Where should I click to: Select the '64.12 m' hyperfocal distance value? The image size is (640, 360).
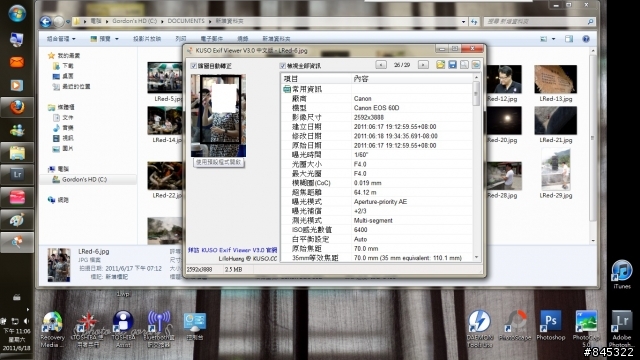365,192
